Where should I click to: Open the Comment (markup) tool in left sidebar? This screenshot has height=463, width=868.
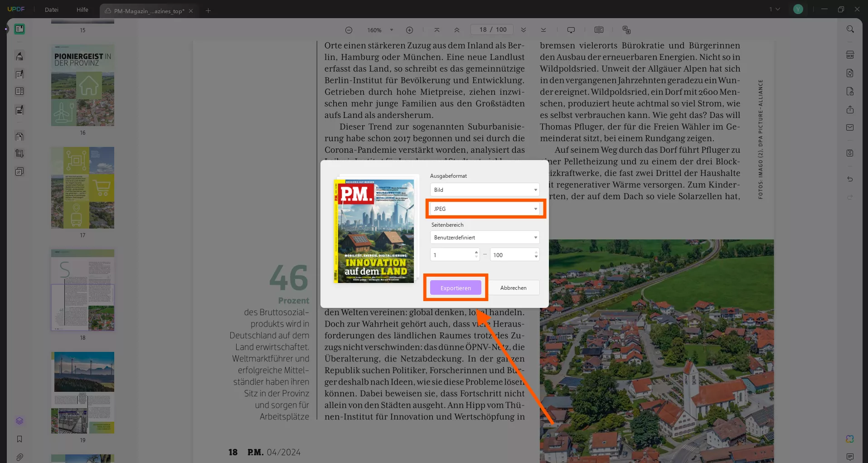pos(19,56)
